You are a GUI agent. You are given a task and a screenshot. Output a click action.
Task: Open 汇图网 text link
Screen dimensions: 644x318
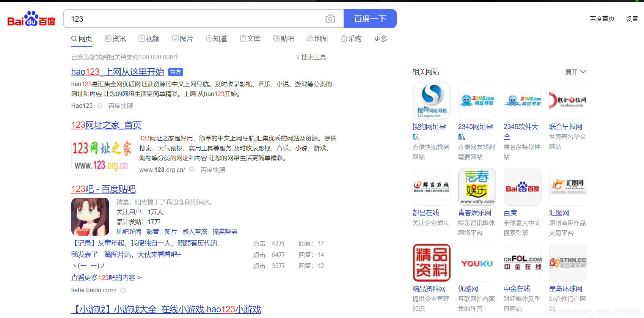click(x=559, y=213)
